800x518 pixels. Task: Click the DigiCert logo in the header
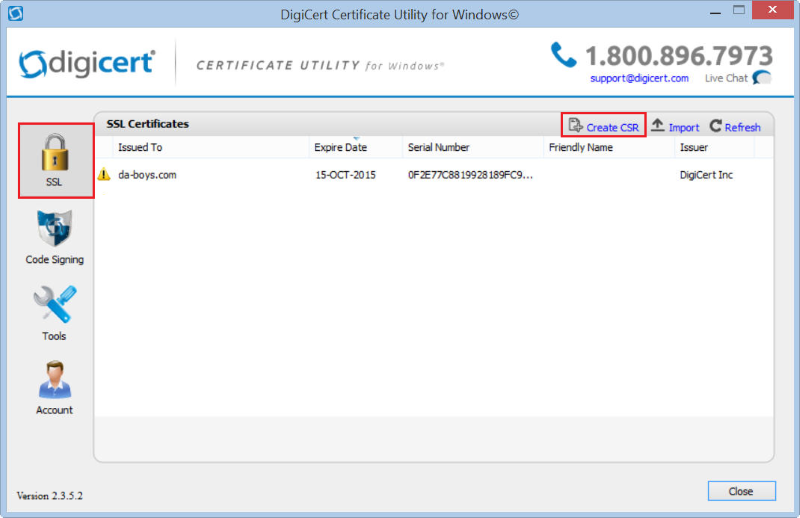[x=87, y=64]
